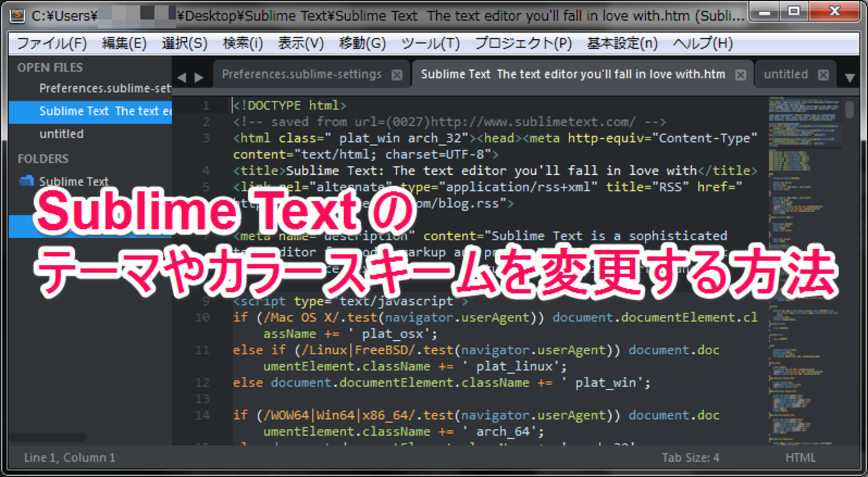Screen dimensions: 868x477
Task: Open the 選択(S) menu
Action: [x=184, y=43]
